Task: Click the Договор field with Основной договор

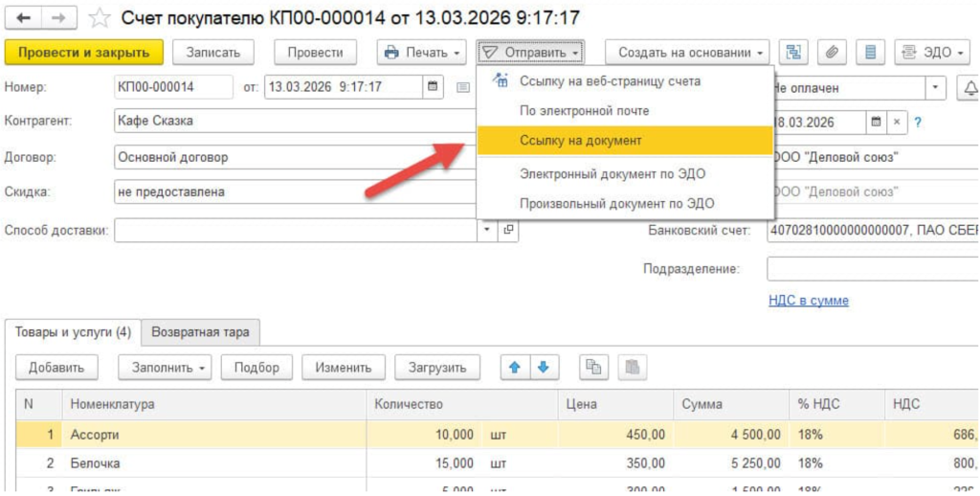Action: pos(296,157)
